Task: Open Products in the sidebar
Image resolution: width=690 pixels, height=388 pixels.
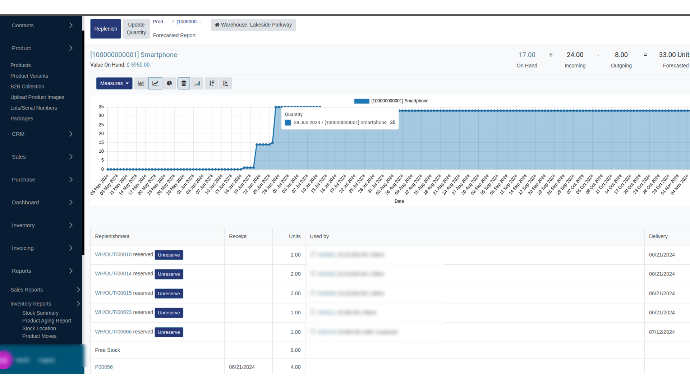Action: 21,65
